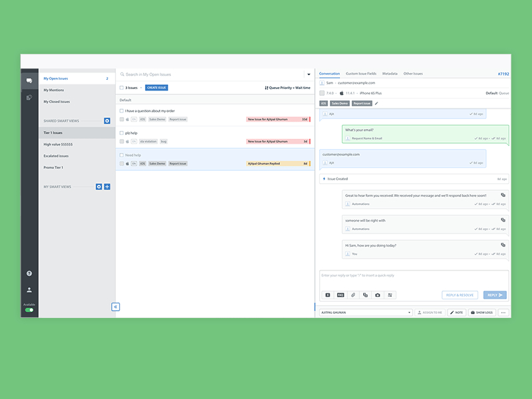The image size is (532, 399).
Task: Select My Closed Issues view
Action: [77, 102]
